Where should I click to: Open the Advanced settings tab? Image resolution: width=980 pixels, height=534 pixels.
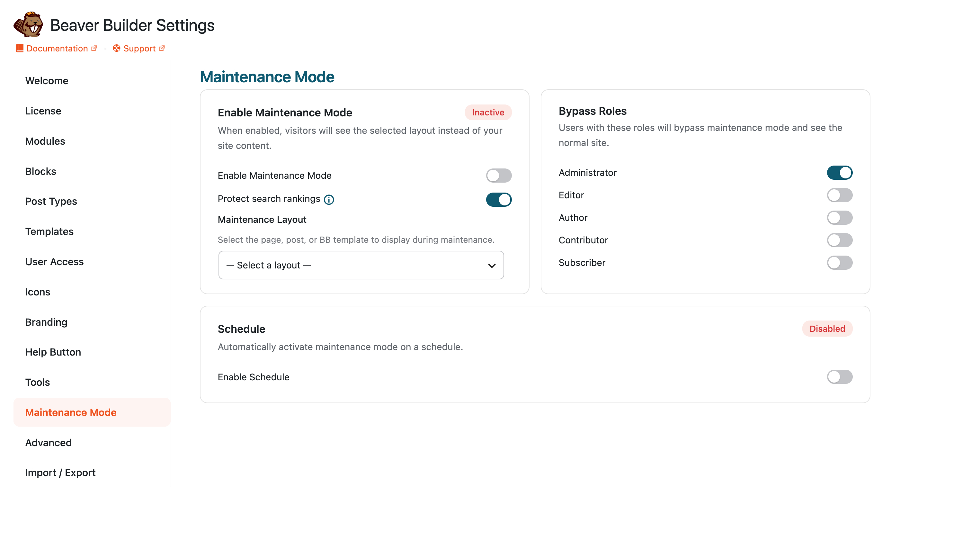pos(92,443)
